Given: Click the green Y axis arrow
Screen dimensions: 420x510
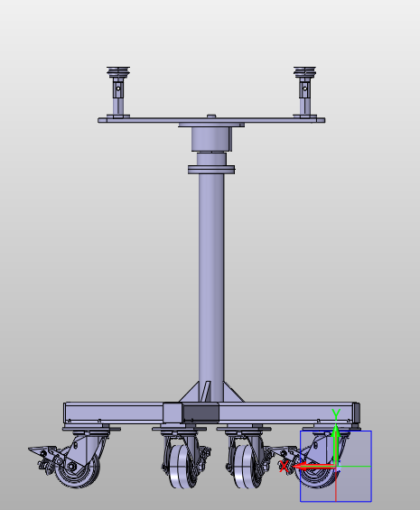Looking at the screenshot, I should 336,445.
